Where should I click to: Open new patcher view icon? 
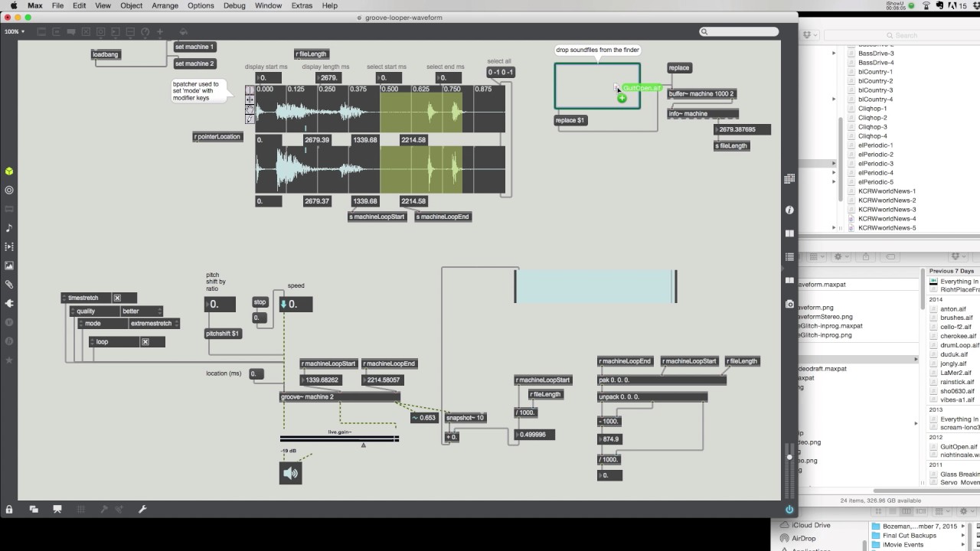tap(34, 509)
